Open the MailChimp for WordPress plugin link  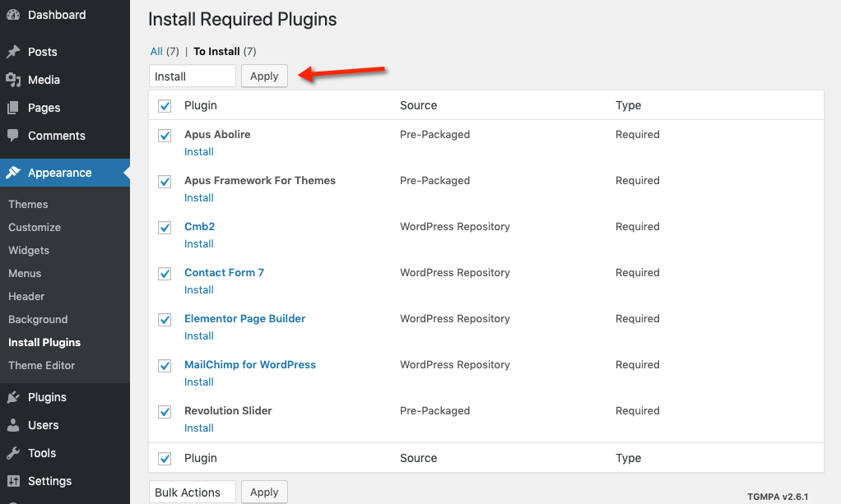point(250,364)
